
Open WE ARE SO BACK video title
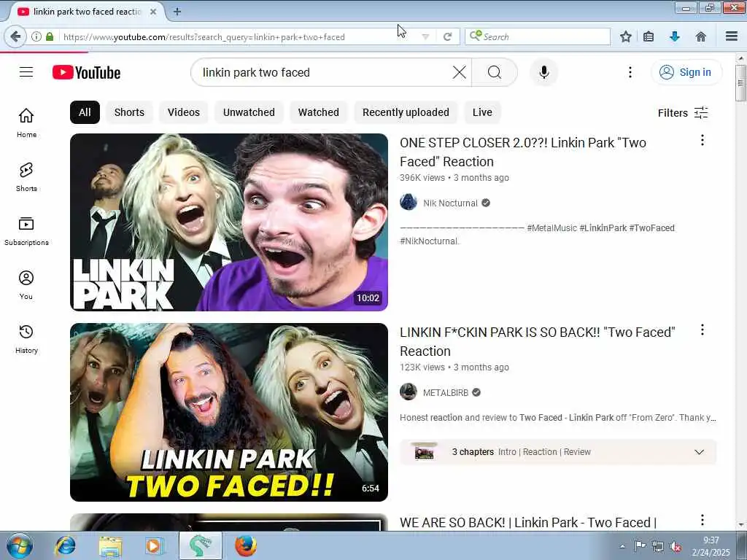[528, 522]
